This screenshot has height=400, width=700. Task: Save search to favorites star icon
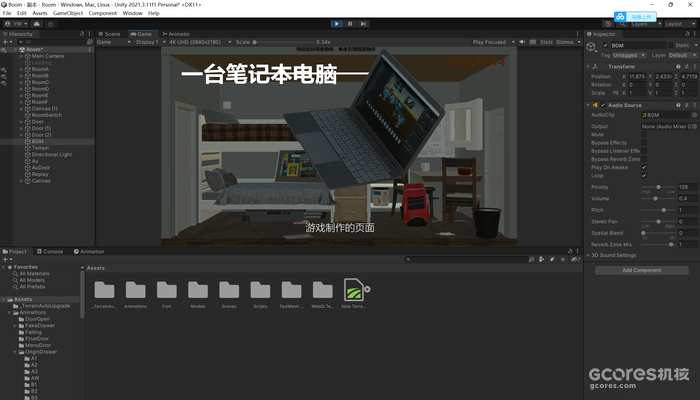pyautogui.click(x=563, y=259)
